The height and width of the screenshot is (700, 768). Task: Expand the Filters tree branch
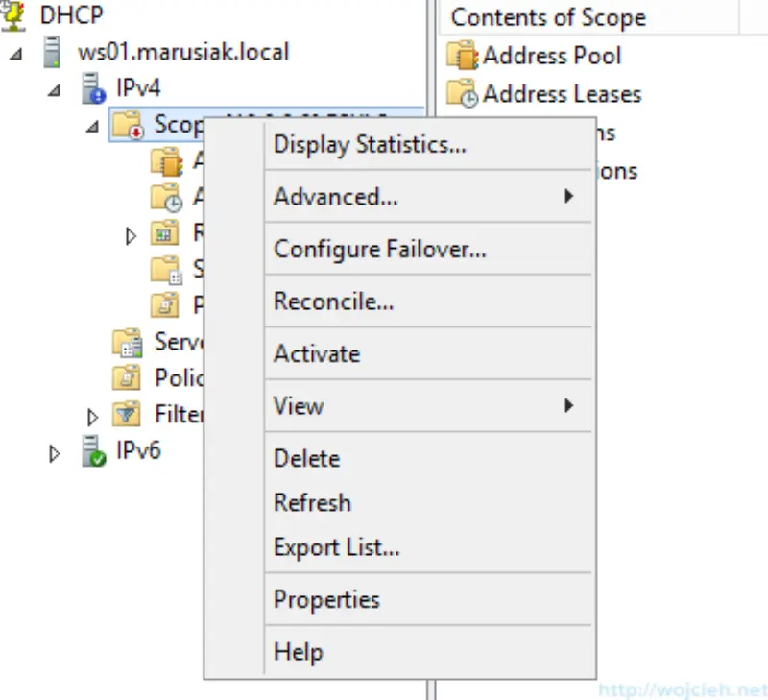coord(93,415)
